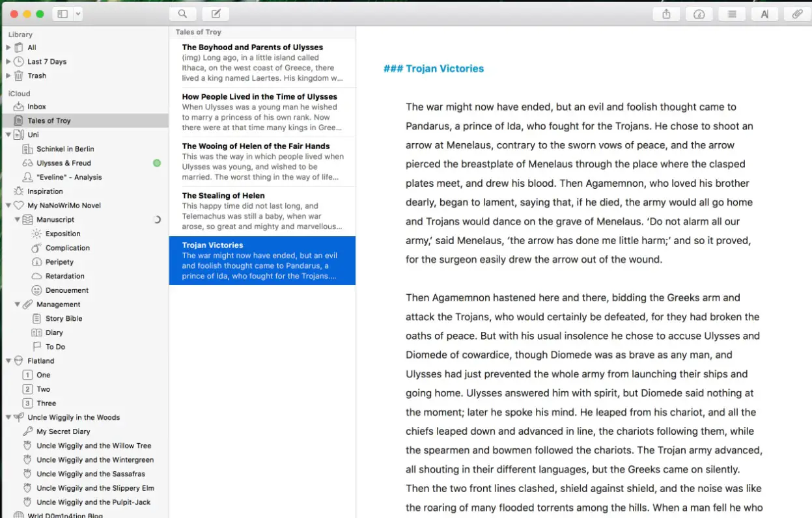
Task: Click the Inbox tray icon
Action: [19, 107]
